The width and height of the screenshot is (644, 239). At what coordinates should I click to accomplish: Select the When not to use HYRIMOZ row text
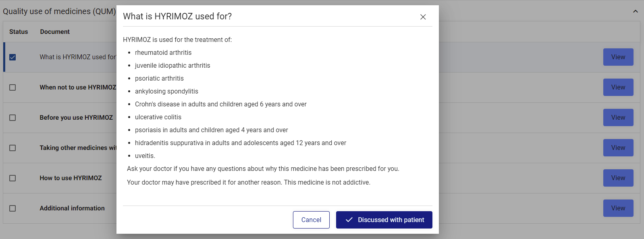pyautogui.click(x=78, y=87)
